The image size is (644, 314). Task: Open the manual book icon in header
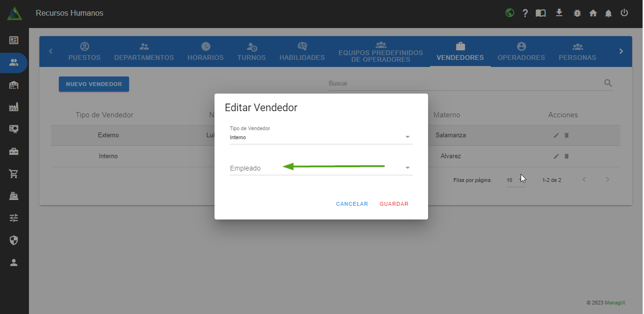pos(541,13)
